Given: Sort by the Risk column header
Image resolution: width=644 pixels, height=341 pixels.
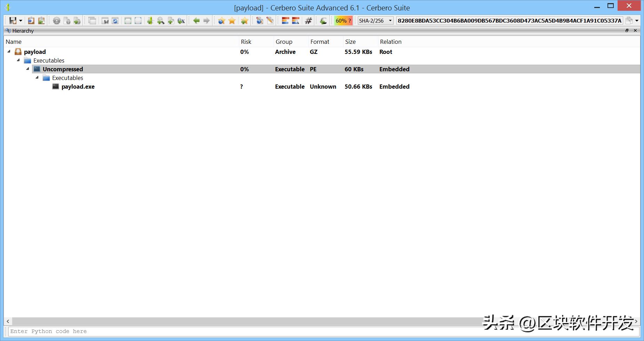Looking at the screenshot, I should coord(256,42).
